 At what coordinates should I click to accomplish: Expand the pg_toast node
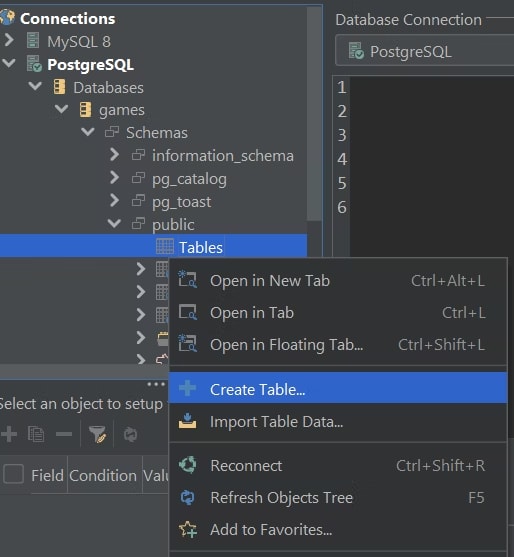(x=114, y=200)
